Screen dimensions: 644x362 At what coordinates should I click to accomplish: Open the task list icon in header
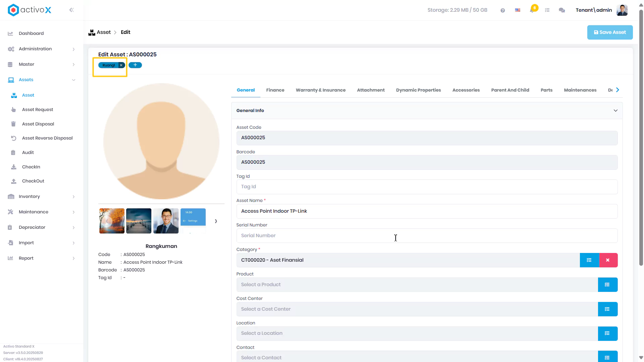point(547,10)
